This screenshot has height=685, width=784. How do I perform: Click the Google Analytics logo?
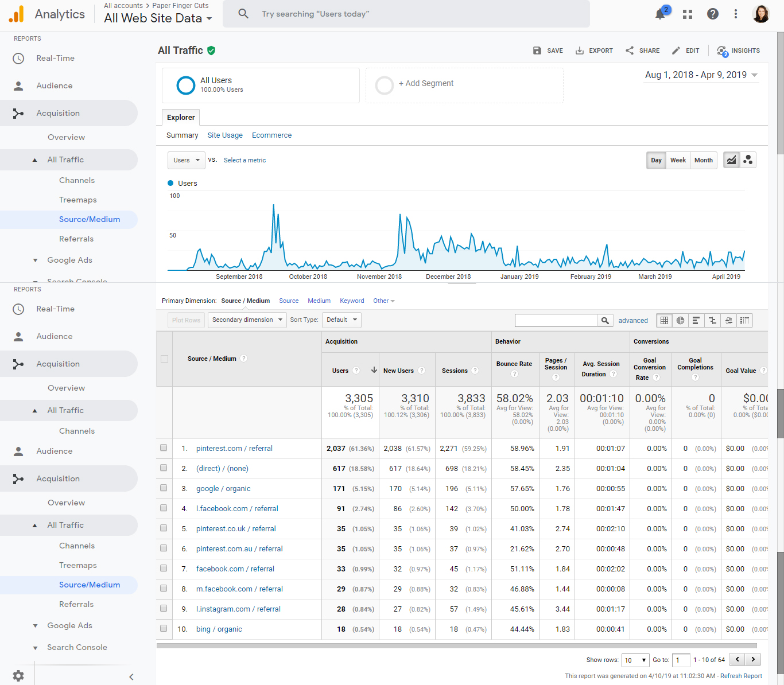pos(17,14)
